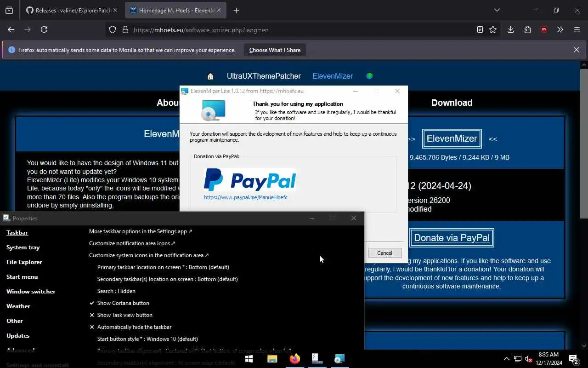
Task: List all tabs dropdown arrow in Firefox
Action: pyautogui.click(x=497, y=10)
